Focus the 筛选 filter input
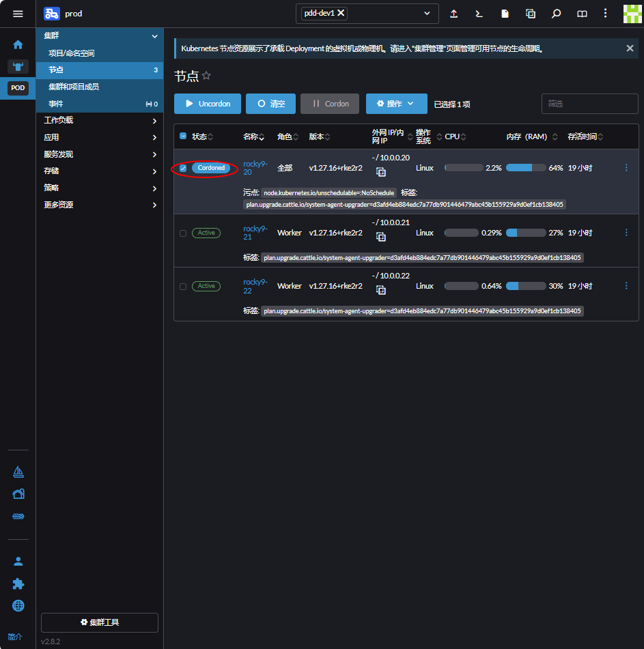Image resolution: width=644 pixels, height=649 pixels. 590,104
